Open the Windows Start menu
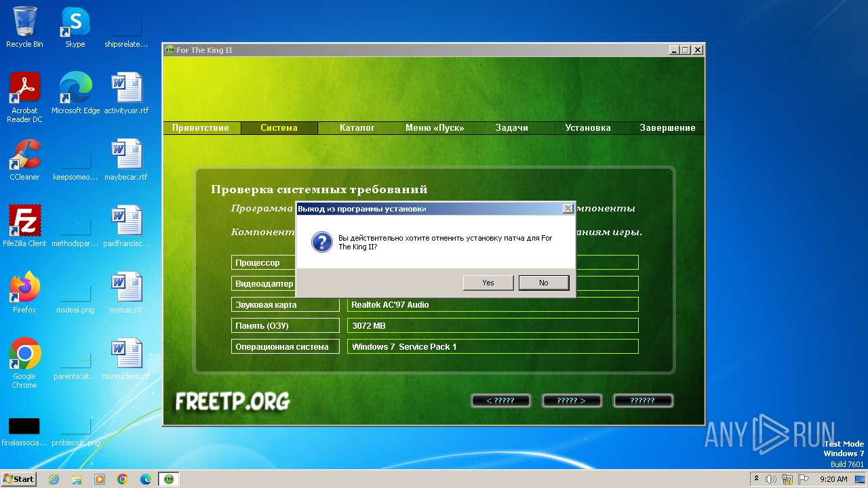This screenshot has height=488, width=868. coord(18,479)
